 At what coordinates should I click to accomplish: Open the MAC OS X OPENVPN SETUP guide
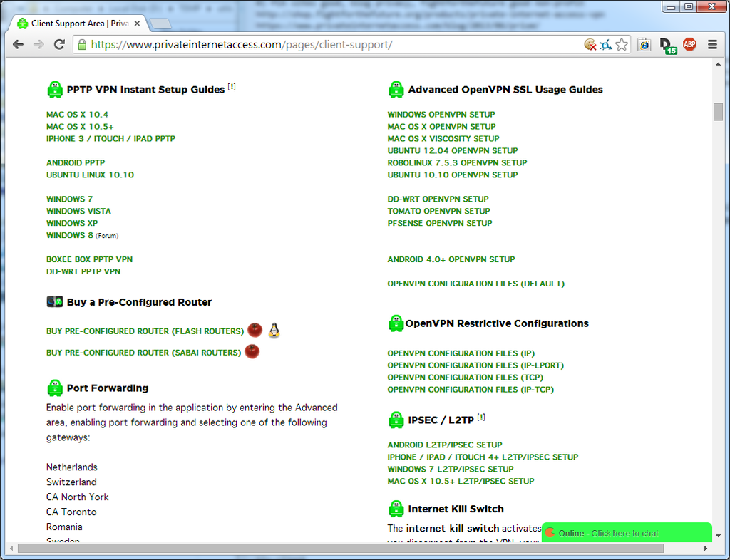click(442, 127)
